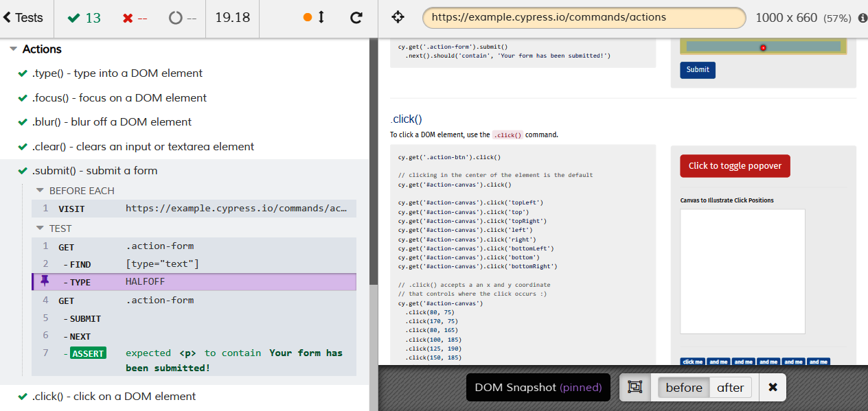Click the URL address field

tap(584, 18)
